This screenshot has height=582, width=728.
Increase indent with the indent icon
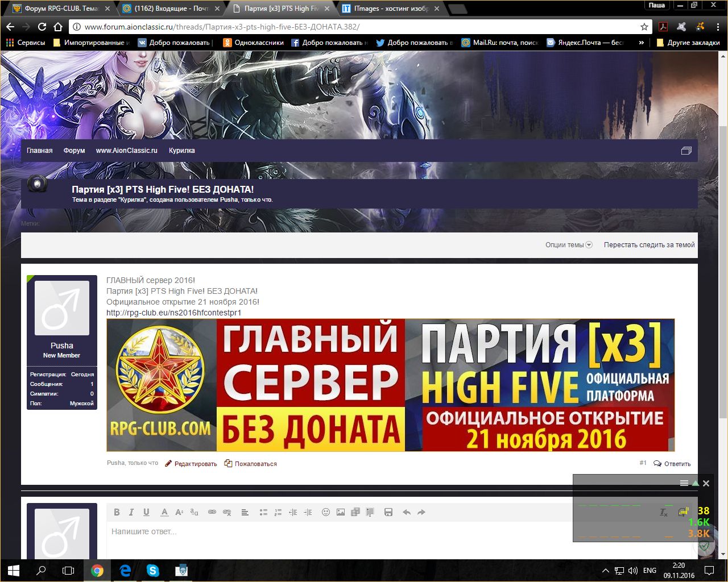[308, 512]
